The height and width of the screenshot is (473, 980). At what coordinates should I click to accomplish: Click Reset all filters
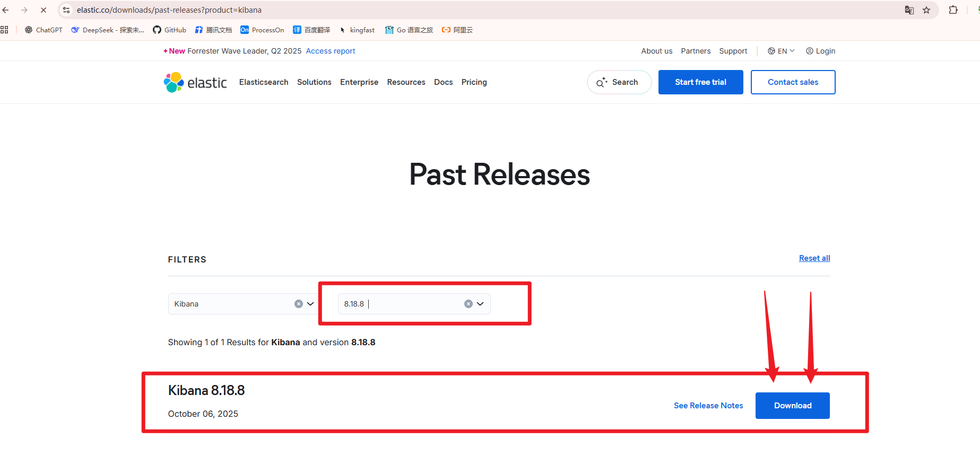(814, 258)
